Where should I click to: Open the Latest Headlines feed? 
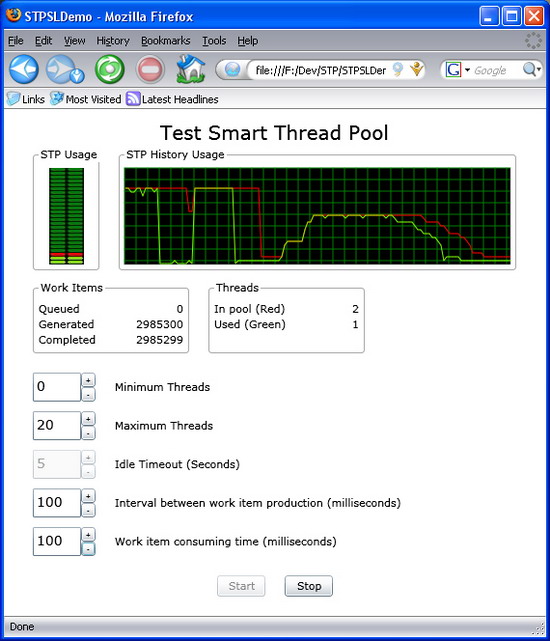coord(172,99)
